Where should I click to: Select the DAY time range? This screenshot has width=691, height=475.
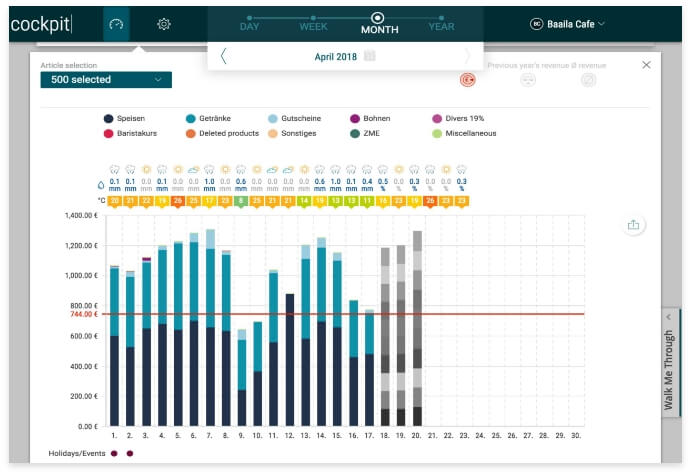[x=249, y=26]
